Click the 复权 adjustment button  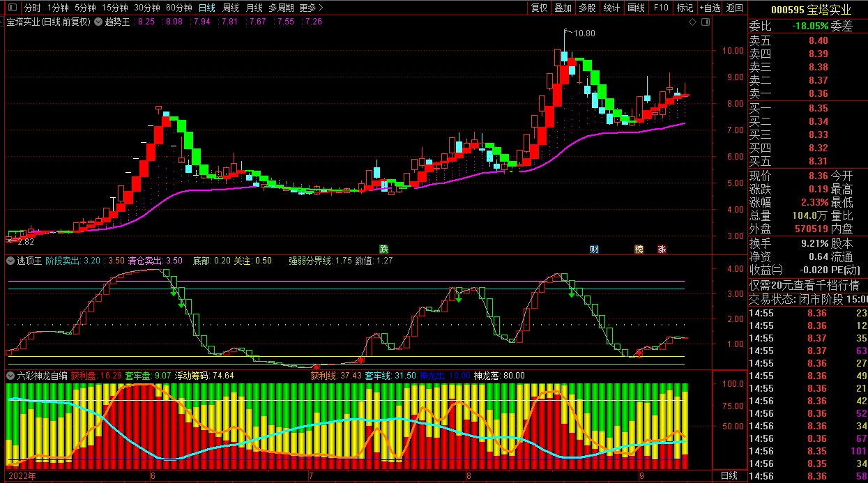pos(539,8)
